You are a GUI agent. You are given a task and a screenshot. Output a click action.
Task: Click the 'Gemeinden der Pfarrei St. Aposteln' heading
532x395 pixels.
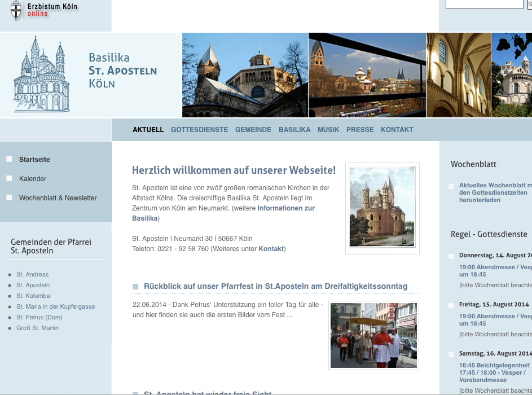coord(51,247)
